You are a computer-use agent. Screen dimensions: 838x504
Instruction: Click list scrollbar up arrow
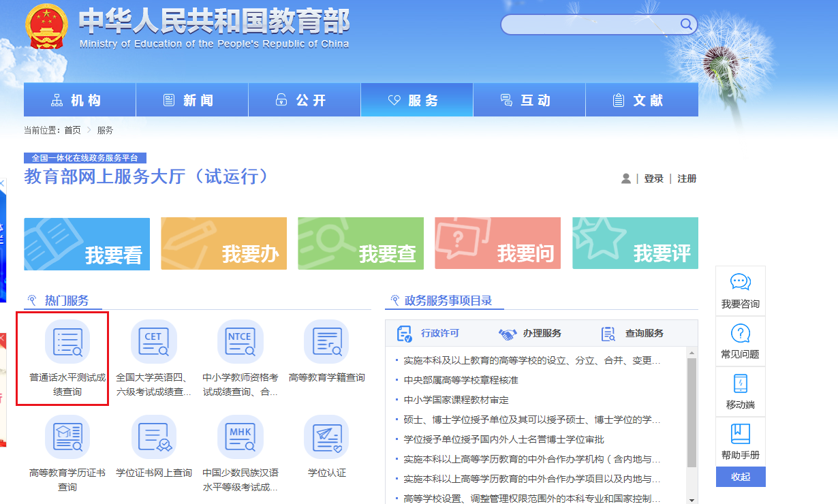pyautogui.click(x=692, y=353)
